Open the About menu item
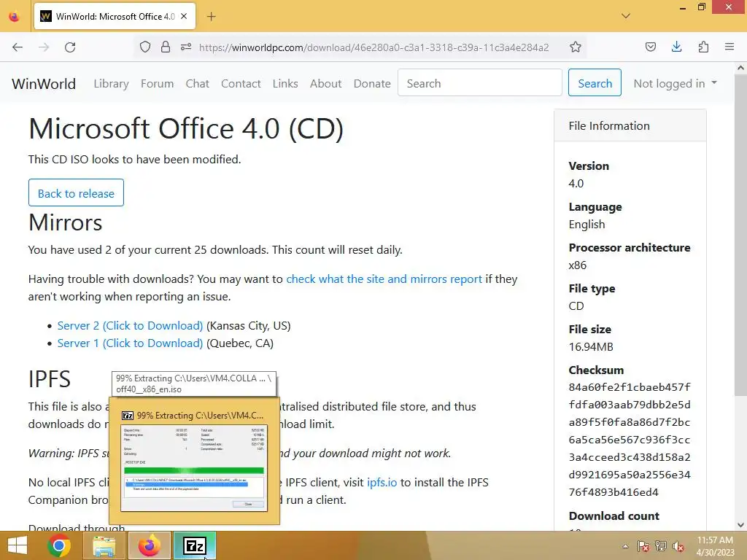The width and height of the screenshot is (747, 560). [326, 84]
